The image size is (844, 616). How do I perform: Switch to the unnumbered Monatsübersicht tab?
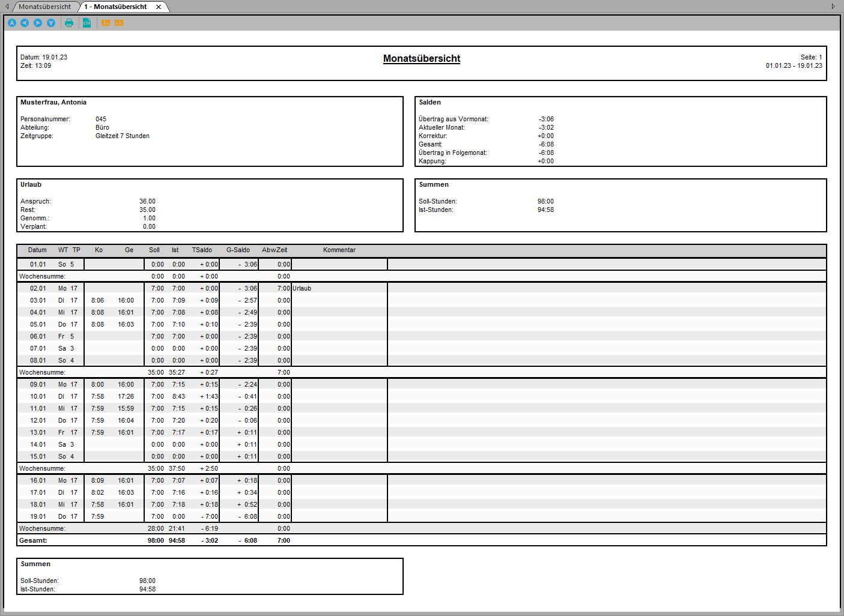[x=44, y=7]
